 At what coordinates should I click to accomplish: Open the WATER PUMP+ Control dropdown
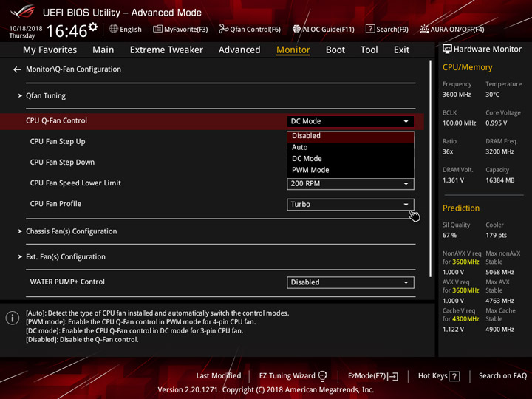(x=350, y=282)
